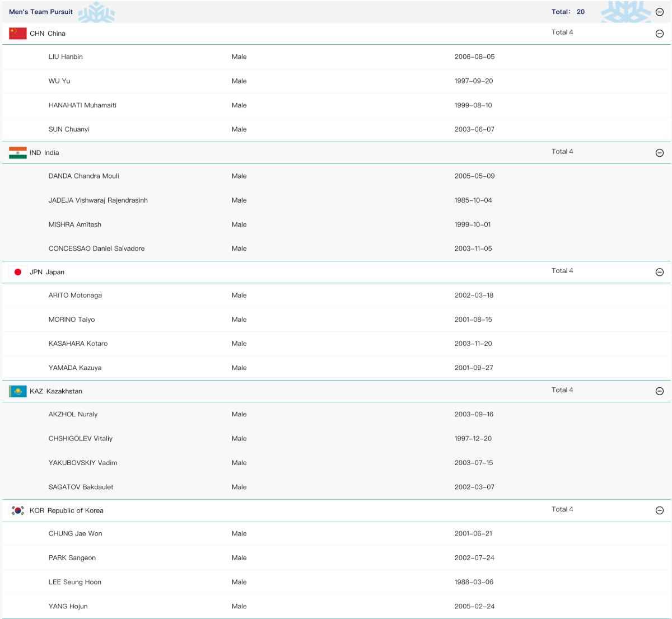The image size is (672, 619).
Task: Click YANG Hojun's birth date 2005-02-24
Action: point(474,606)
